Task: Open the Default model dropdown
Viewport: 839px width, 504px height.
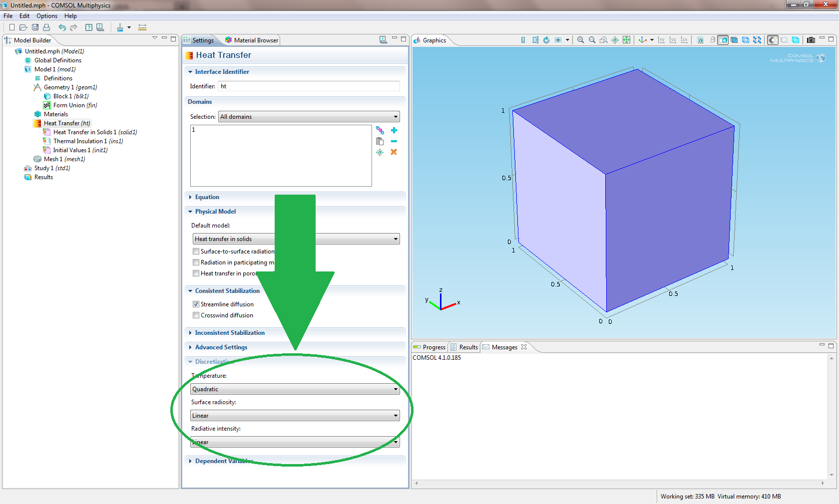Action: pyautogui.click(x=296, y=239)
